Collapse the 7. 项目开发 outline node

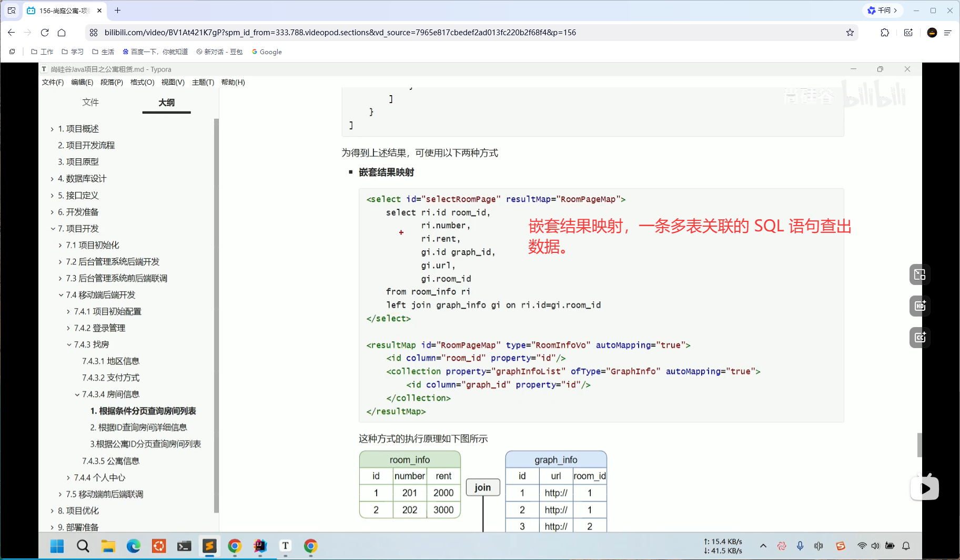[53, 229]
